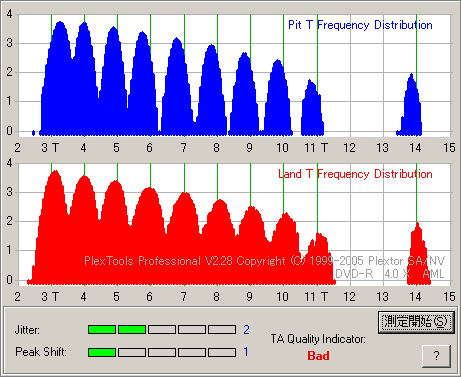Click the TA Quality Indicator label
This screenshot has height=377, width=461.
pos(318,339)
